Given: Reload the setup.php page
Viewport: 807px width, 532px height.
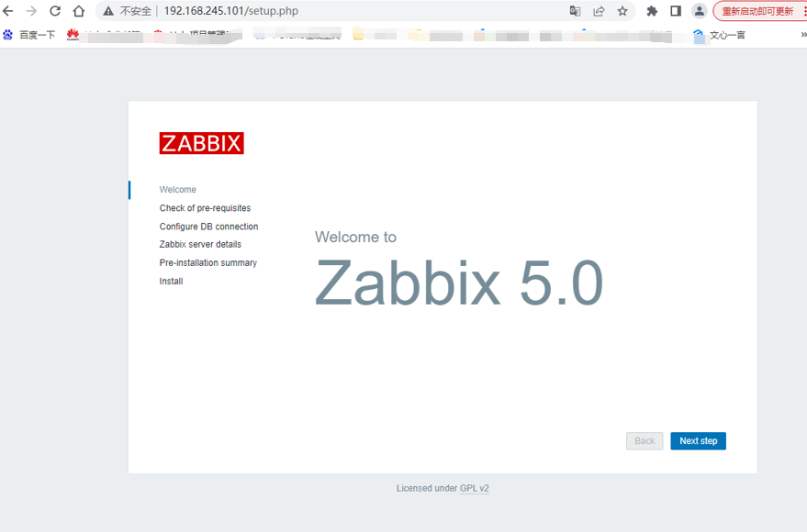Looking at the screenshot, I should click(x=55, y=11).
